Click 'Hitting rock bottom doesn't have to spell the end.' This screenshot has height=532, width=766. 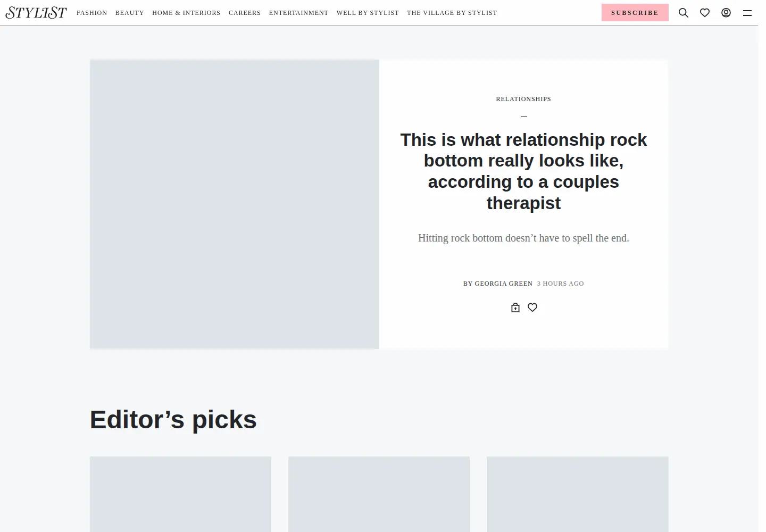[x=523, y=238]
